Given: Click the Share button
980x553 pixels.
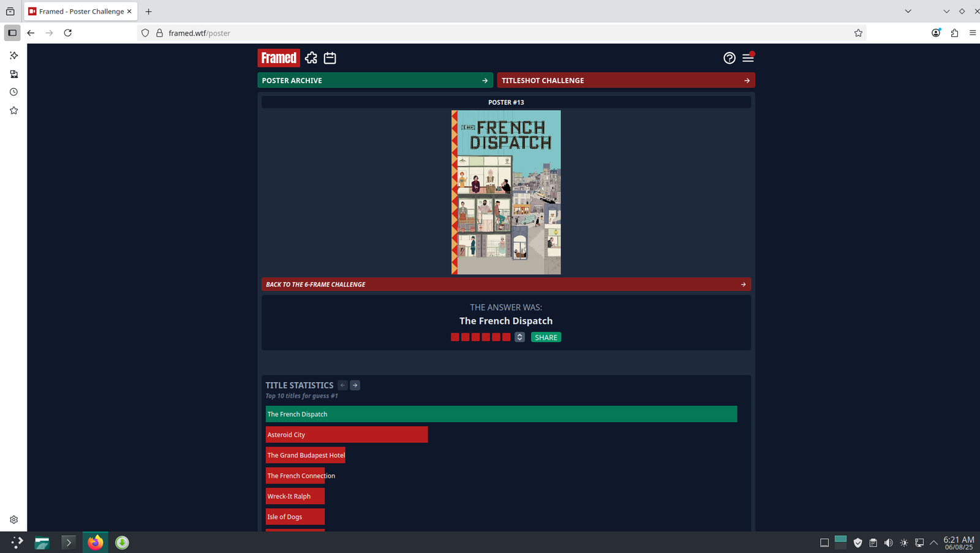Looking at the screenshot, I should point(546,337).
